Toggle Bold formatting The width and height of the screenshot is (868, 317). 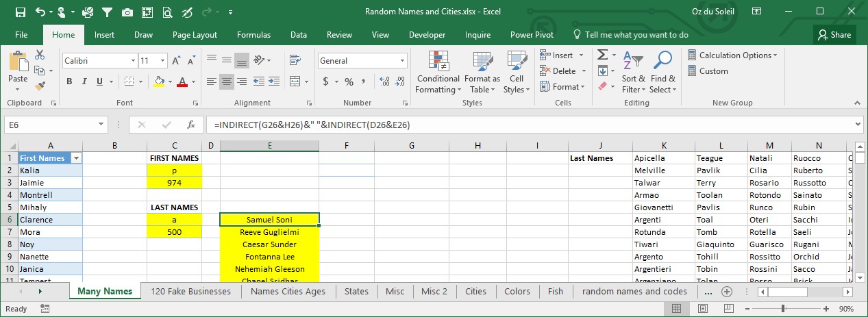click(x=69, y=82)
